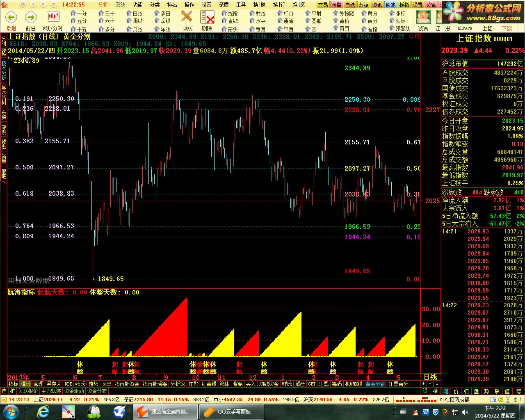The image size is (525, 420).
Task: Choose the 十五 fifteen-minute period
Action: [79, 29]
